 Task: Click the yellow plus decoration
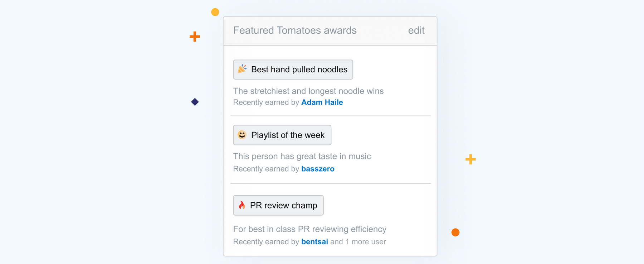[470, 159]
